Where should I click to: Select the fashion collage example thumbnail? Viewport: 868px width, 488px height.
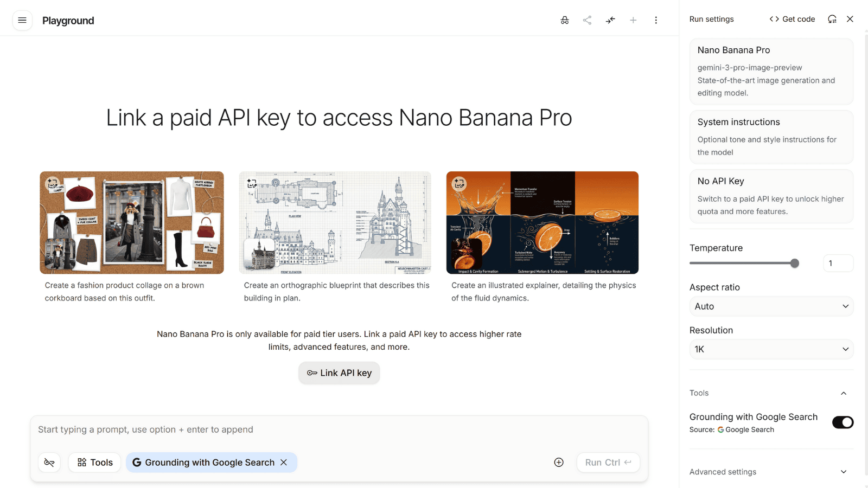[132, 222]
